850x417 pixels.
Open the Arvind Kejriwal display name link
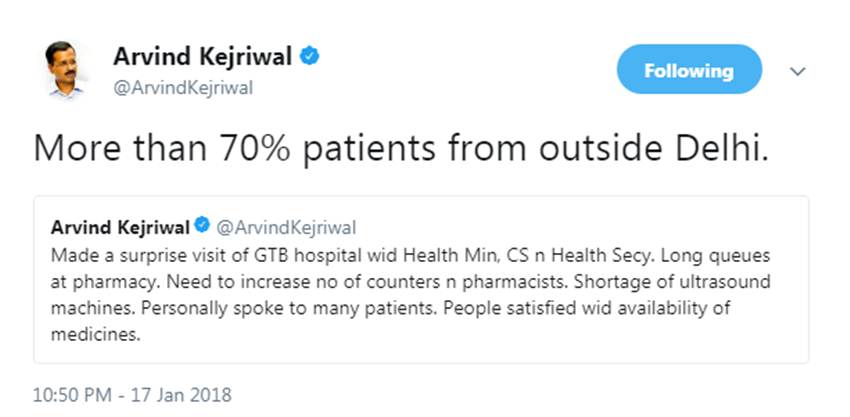(203, 57)
